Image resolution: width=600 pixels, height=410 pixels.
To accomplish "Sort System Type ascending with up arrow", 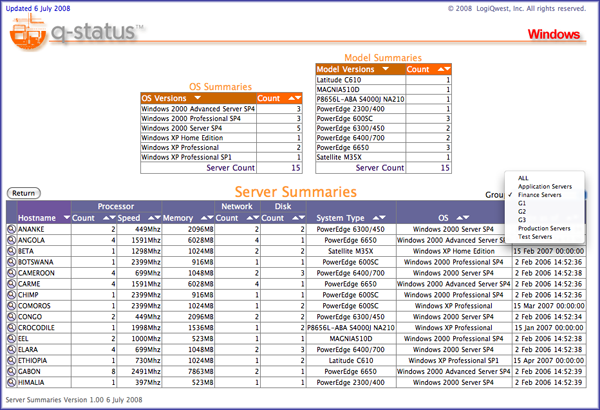I will (376, 217).
